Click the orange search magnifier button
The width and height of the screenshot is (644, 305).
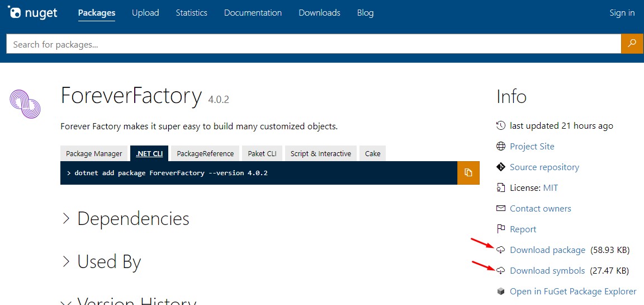[x=632, y=44]
